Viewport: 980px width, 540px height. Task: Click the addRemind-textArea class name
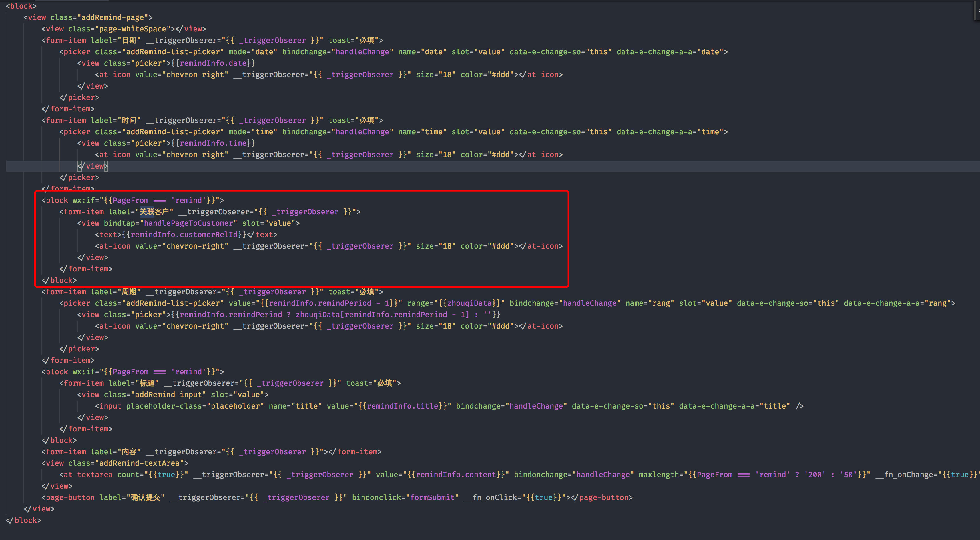(x=139, y=463)
